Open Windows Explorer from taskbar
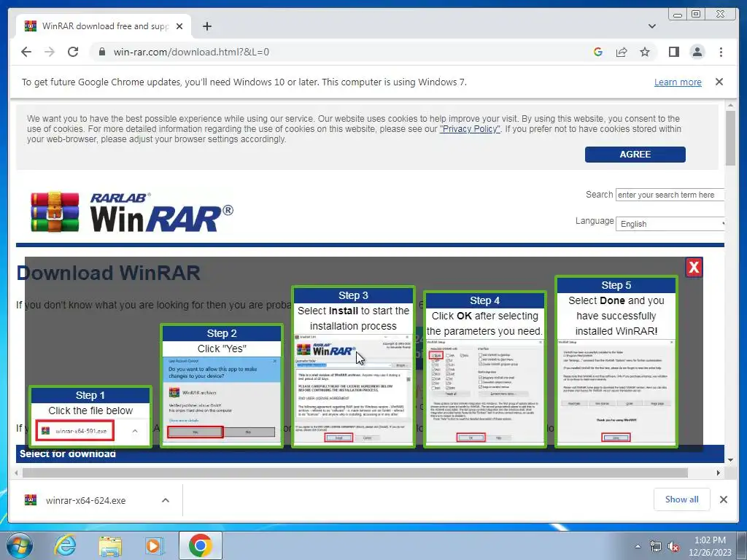Image resolution: width=747 pixels, height=560 pixels. click(x=110, y=546)
